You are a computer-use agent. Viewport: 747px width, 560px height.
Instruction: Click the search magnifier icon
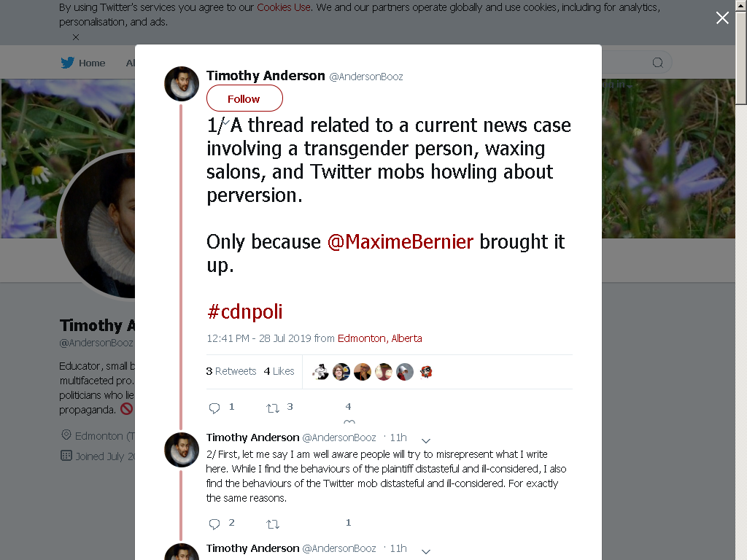(x=658, y=63)
